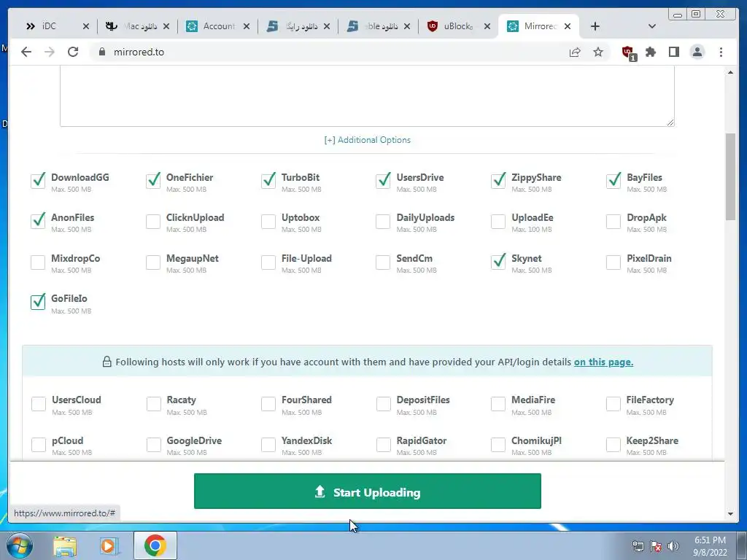Launch Windows Media Player from taskbar
Image resolution: width=747 pixels, height=560 pixels.
coord(109,545)
